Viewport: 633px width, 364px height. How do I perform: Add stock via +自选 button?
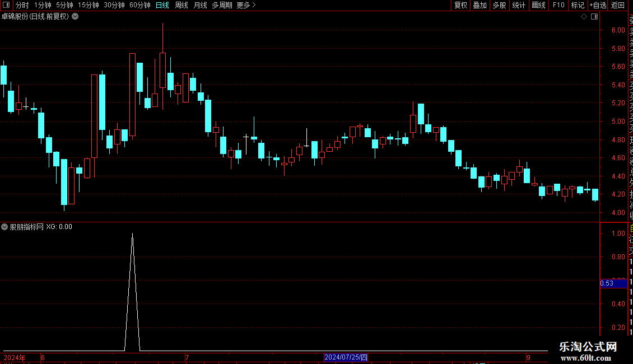point(598,5)
